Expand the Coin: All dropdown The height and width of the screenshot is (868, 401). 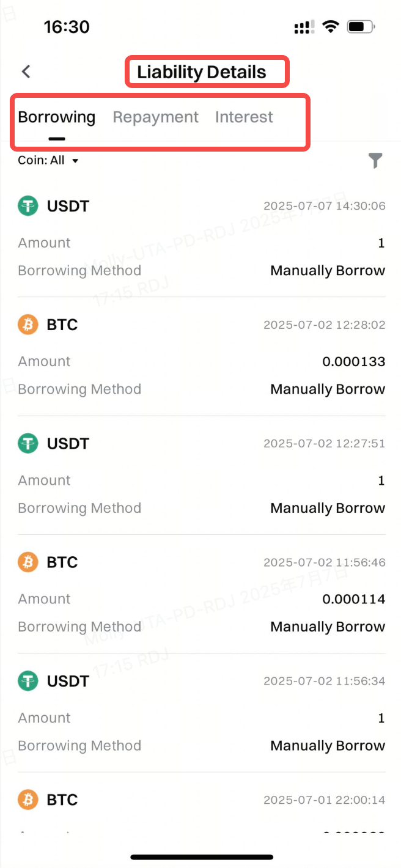[49, 161]
